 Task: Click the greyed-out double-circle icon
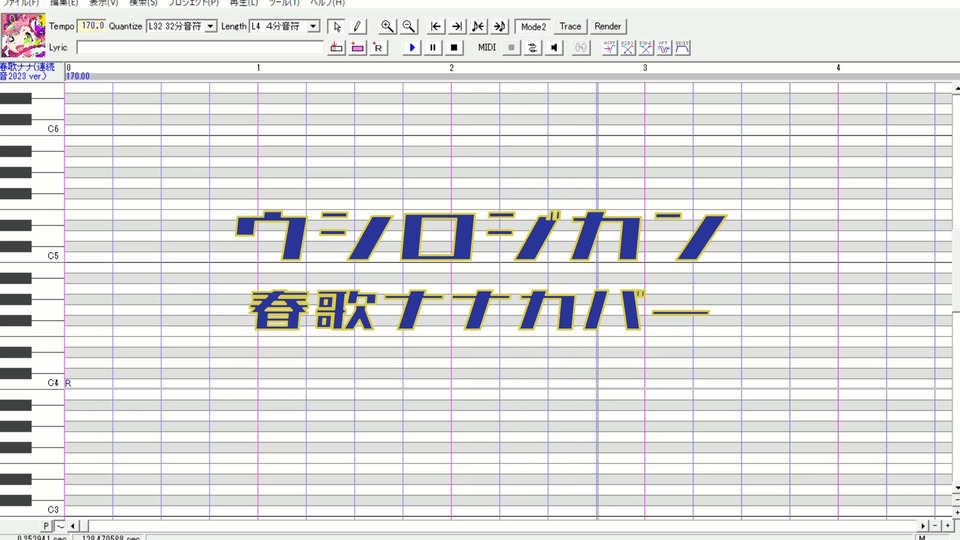point(581,47)
